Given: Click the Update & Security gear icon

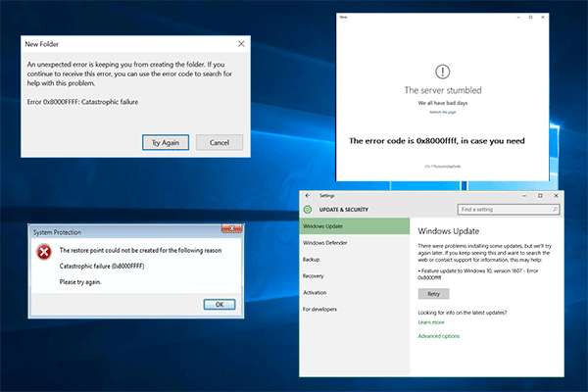Looking at the screenshot, I should click(308, 210).
